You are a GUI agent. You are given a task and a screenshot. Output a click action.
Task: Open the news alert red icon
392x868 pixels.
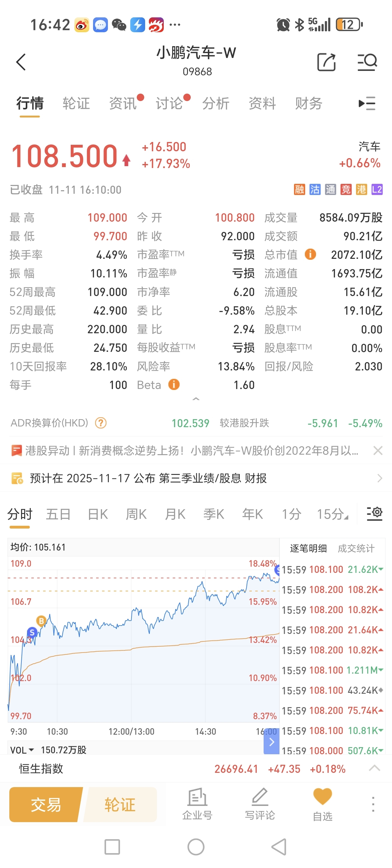click(16, 450)
